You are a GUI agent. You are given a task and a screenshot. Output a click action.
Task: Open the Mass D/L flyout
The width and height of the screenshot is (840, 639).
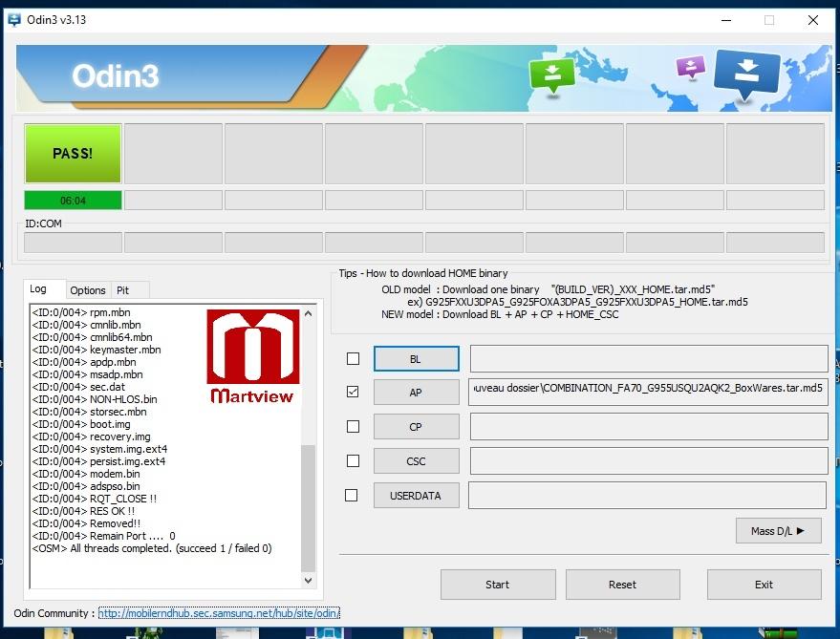[779, 531]
